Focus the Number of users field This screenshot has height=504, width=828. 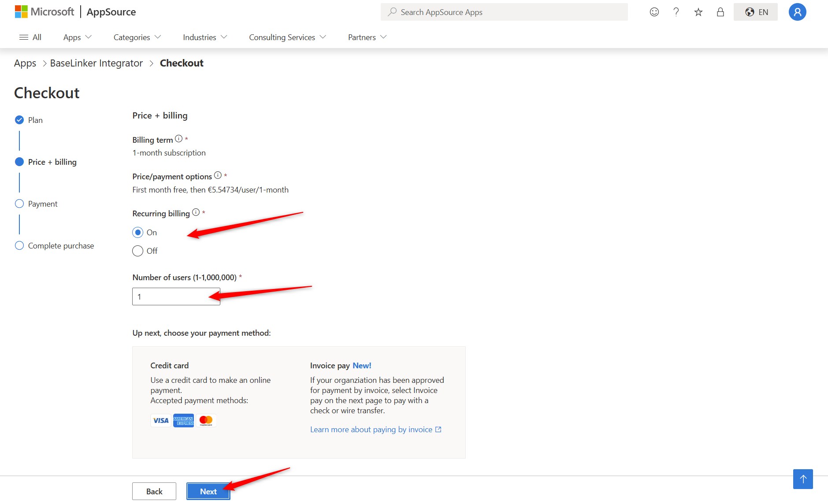(176, 296)
